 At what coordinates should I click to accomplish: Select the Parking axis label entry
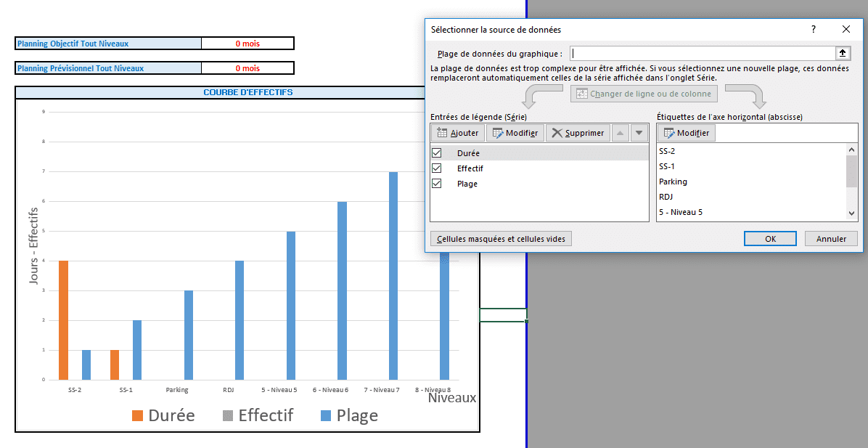click(673, 182)
